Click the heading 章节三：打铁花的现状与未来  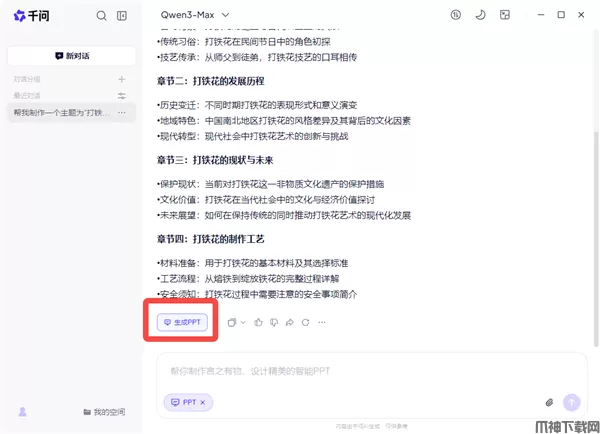(x=215, y=160)
